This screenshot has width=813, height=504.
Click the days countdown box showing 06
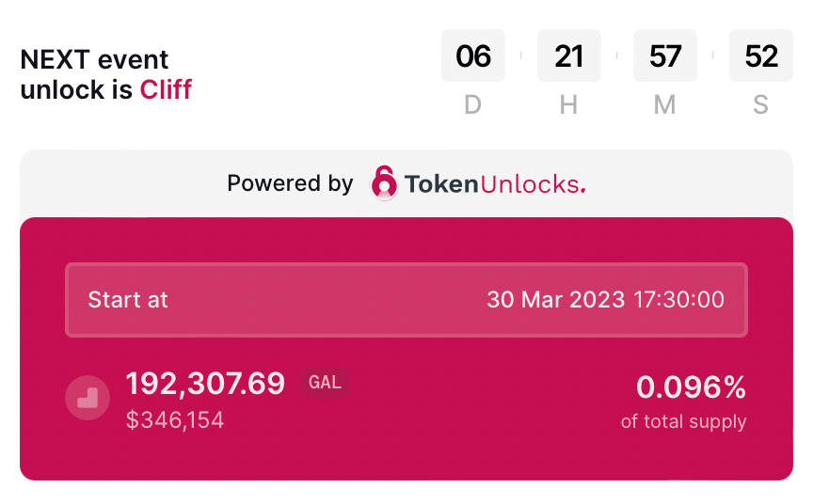click(473, 56)
